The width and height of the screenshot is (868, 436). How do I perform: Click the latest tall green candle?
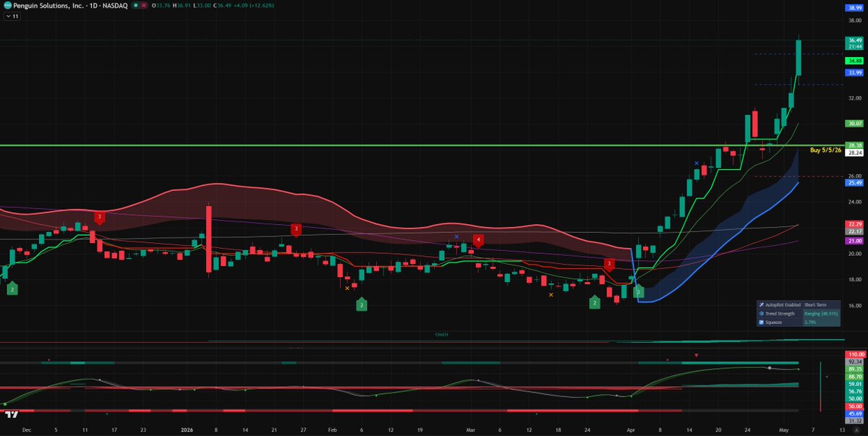coord(799,57)
